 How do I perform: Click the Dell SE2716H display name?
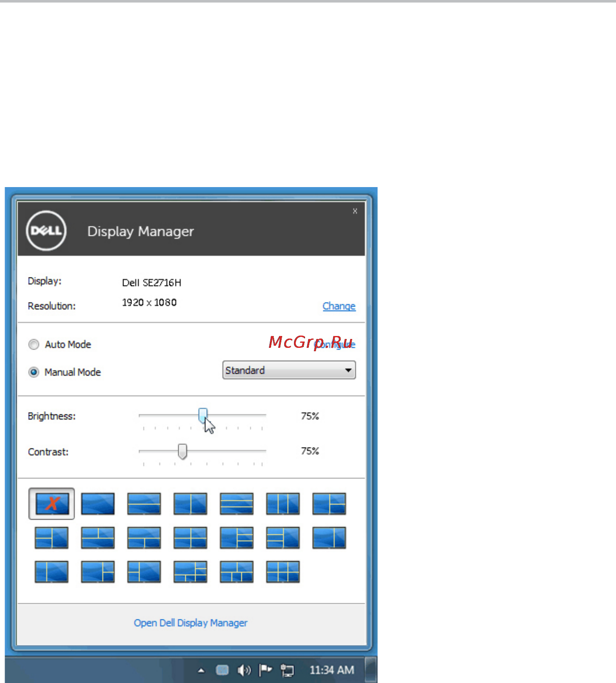152,283
